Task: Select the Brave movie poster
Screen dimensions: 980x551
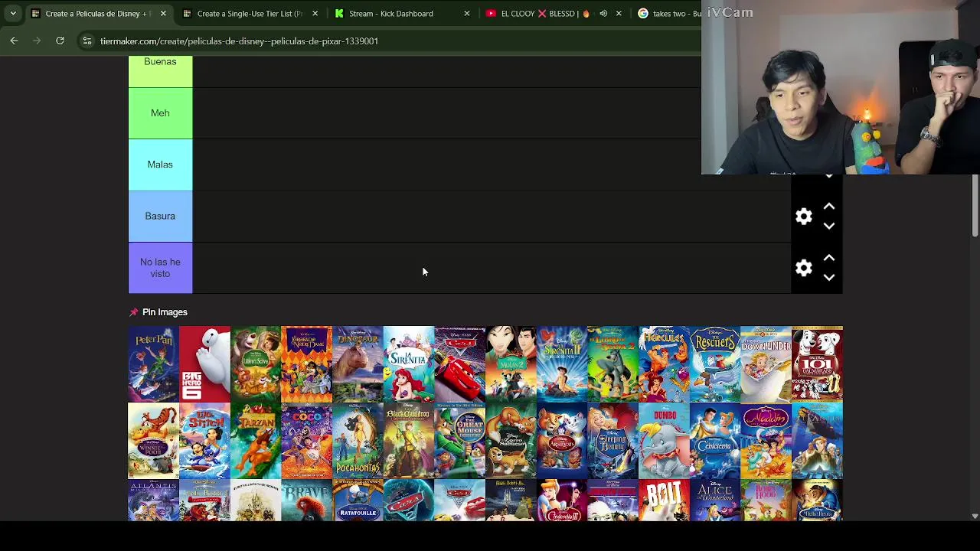Action: (x=306, y=500)
